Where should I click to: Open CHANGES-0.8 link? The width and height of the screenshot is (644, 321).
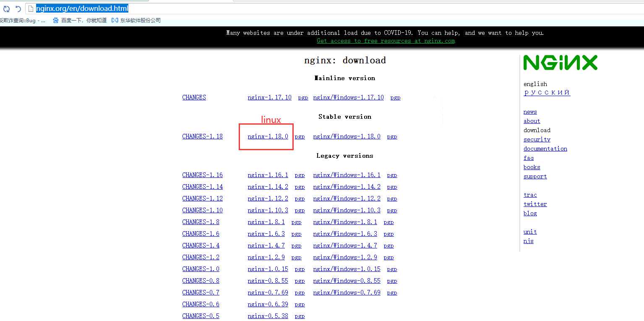pyautogui.click(x=201, y=281)
